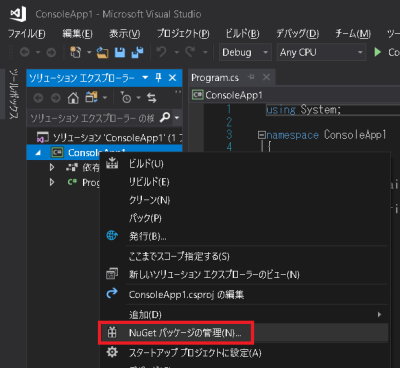Click the open file folder icon
The height and width of the screenshot is (368, 400).
point(103,52)
